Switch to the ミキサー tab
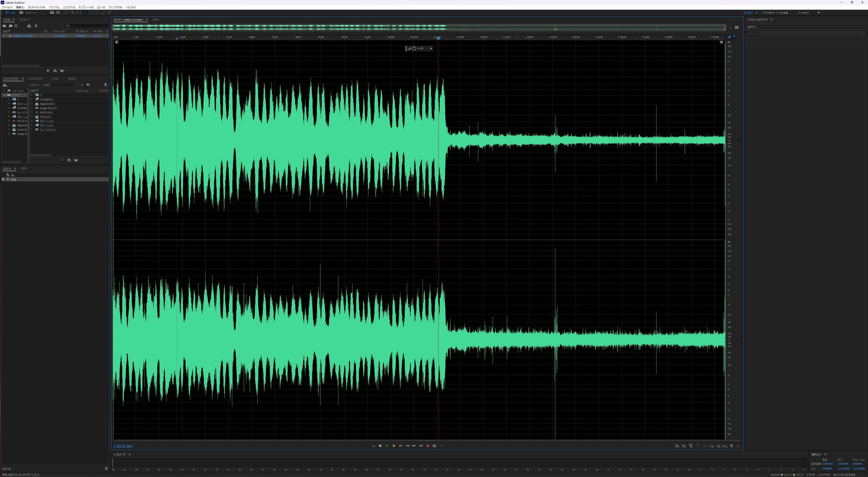 click(156, 20)
